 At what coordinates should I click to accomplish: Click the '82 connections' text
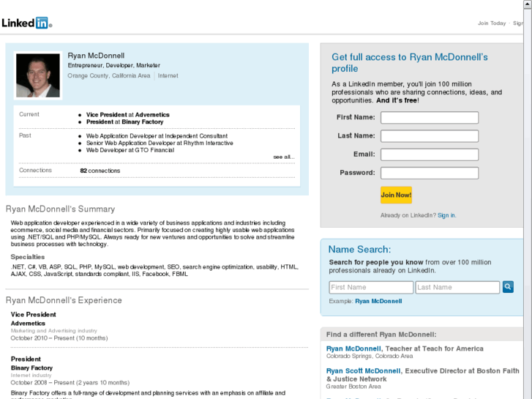pyautogui.click(x=100, y=171)
